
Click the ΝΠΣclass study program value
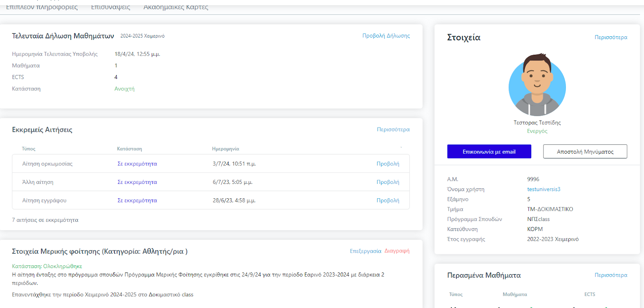tap(539, 219)
